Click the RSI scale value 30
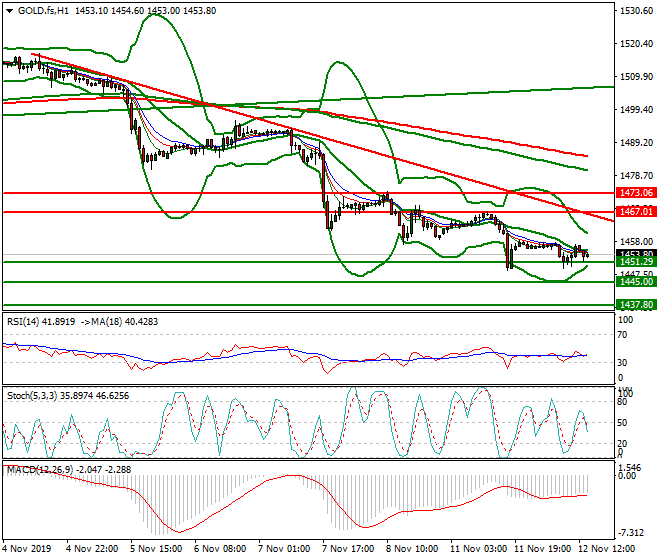Viewport: 660px width, 560px height. tap(622, 363)
